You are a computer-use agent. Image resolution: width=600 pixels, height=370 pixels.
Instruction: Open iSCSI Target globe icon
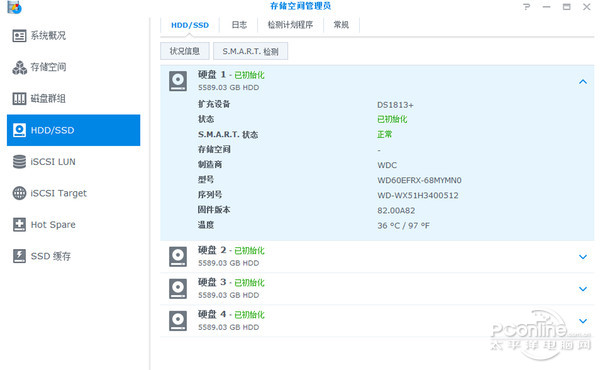click(19, 193)
